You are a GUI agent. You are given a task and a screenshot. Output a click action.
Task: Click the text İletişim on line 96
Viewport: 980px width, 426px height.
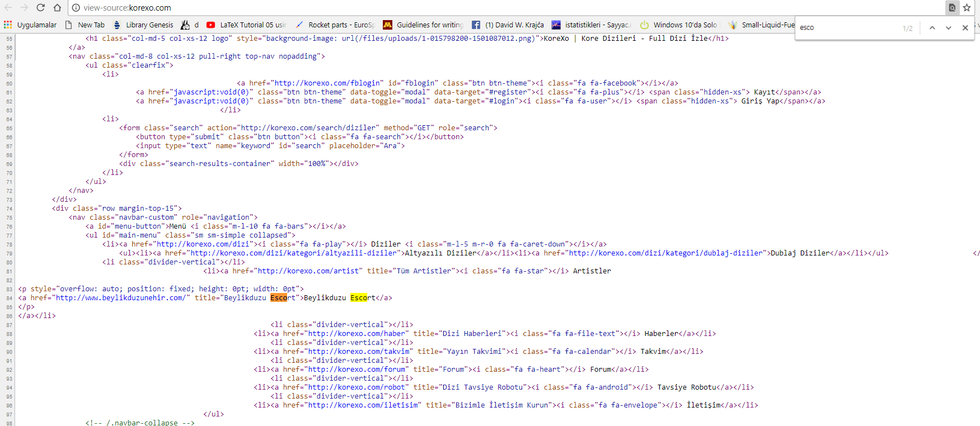704,405
